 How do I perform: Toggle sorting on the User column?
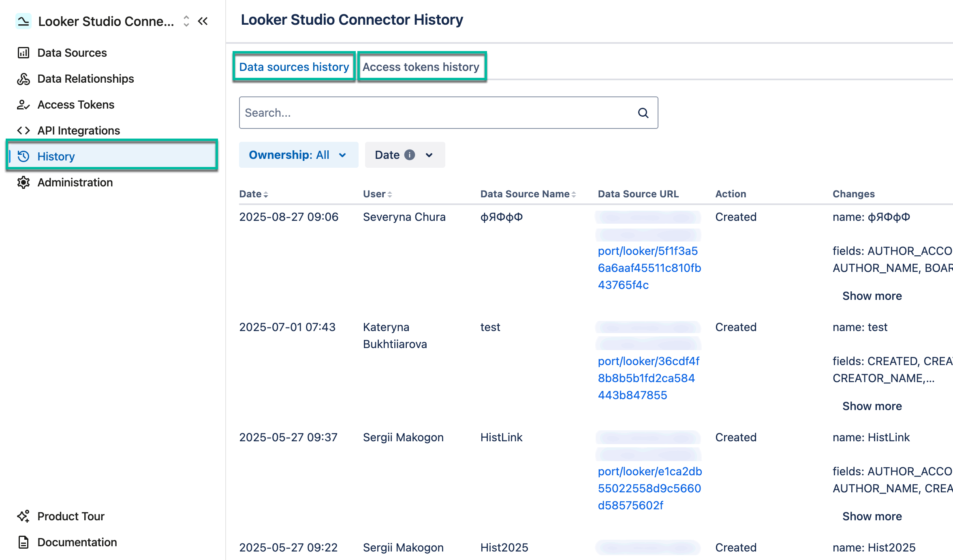[x=390, y=194]
